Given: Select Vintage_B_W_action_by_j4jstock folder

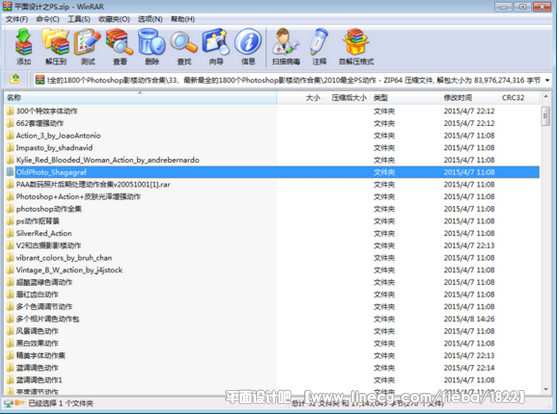Looking at the screenshot, I should (69, 270).
